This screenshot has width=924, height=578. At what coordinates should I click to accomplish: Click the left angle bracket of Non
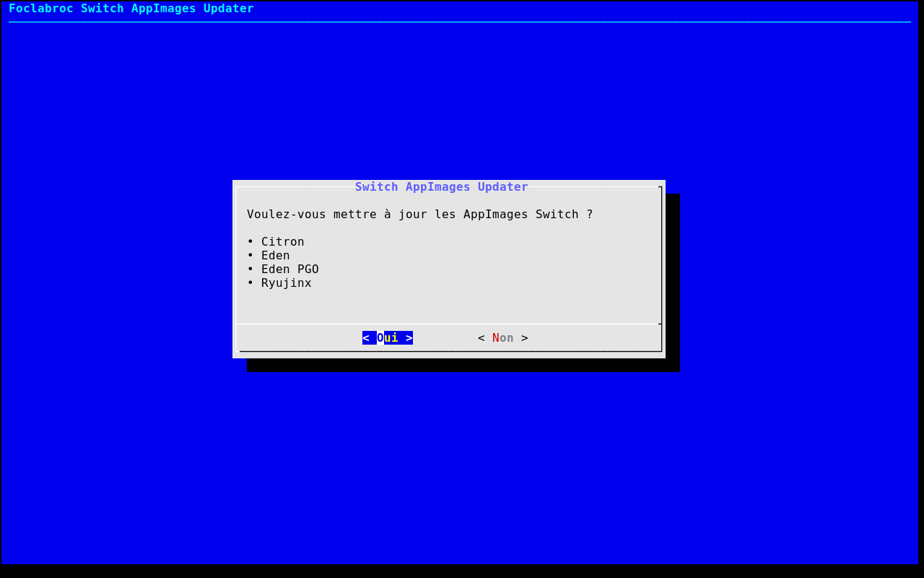(481, 338)
